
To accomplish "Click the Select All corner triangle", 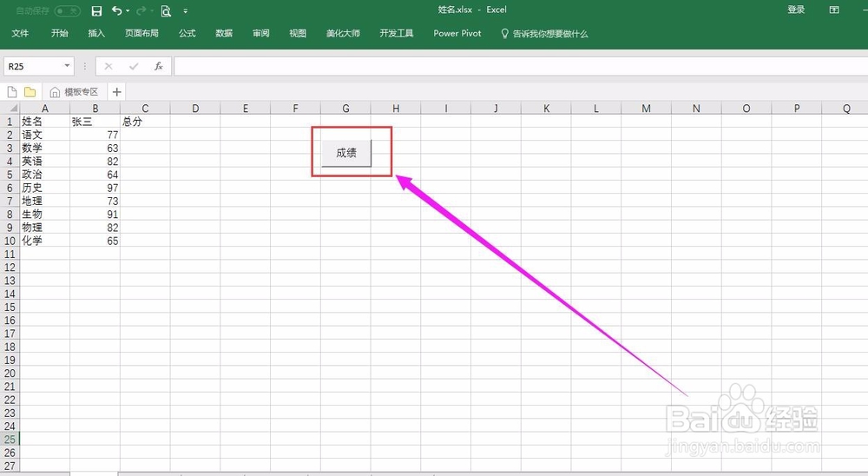I will point(13,108).
